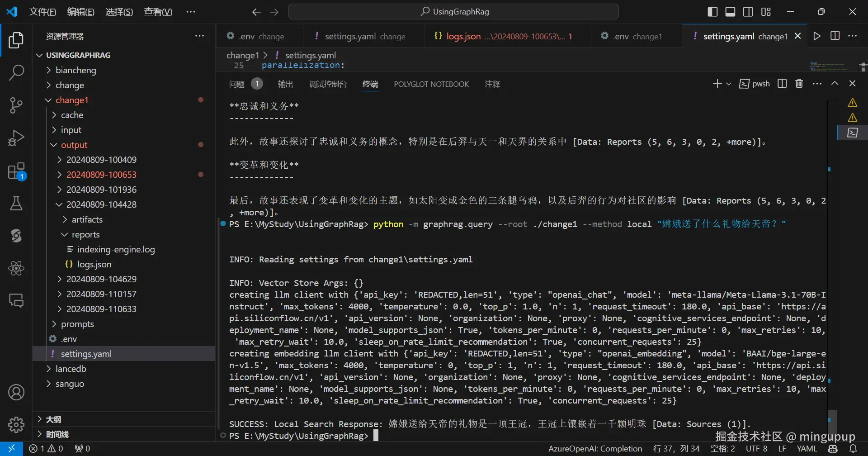Click the UsingGraphRag search box
Image resolution: width=868 pixels, height=456 pixels.
tap(453, 11)
